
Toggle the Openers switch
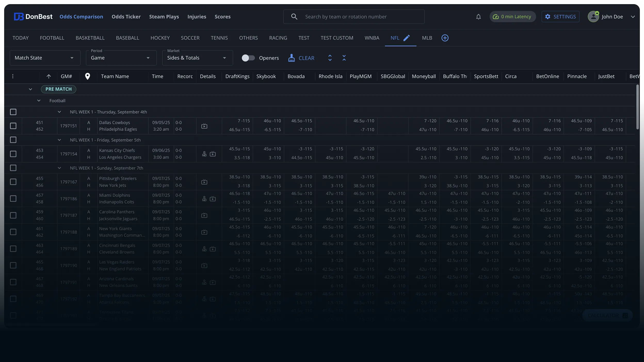tap(248, 58)
